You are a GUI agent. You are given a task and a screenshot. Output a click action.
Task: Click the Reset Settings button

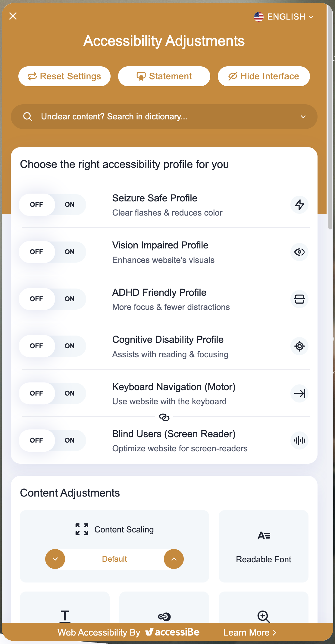tap(64, 76)
